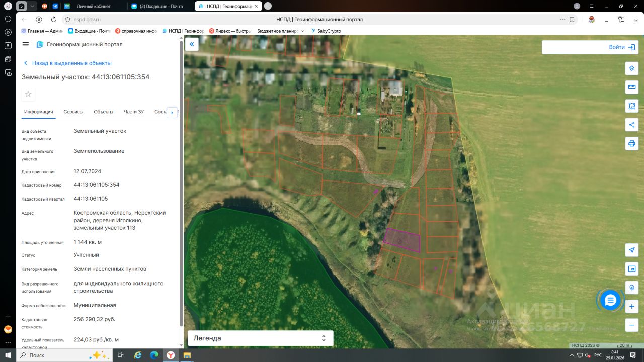Click the nspd.gov.ru address field
The width and height of the screenshot is (644, 362).
(x=87, y=20)
